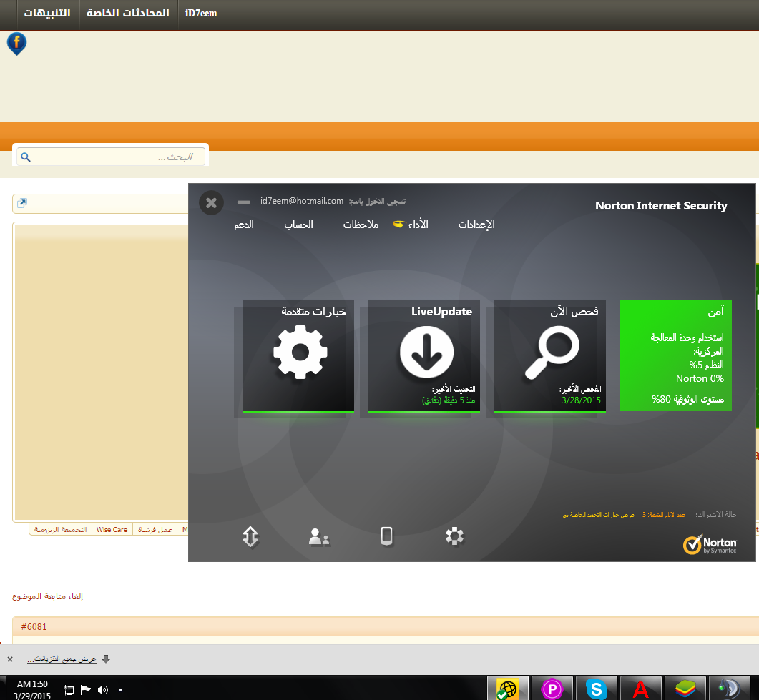Screen dimensions: 759x700
Task: Open Norton الأداء menu
Action: pos(418,225)
